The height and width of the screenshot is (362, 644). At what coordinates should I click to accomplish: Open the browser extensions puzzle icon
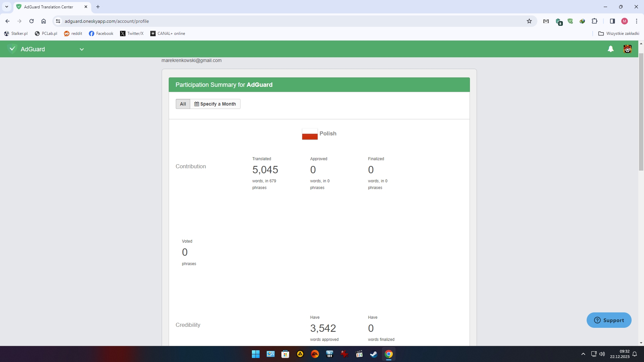(594, 21)
